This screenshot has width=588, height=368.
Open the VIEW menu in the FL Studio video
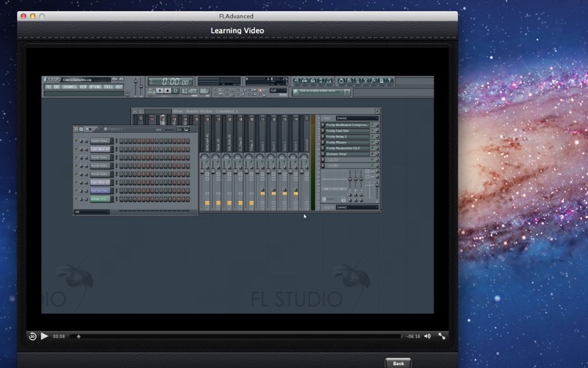(83, 87)
